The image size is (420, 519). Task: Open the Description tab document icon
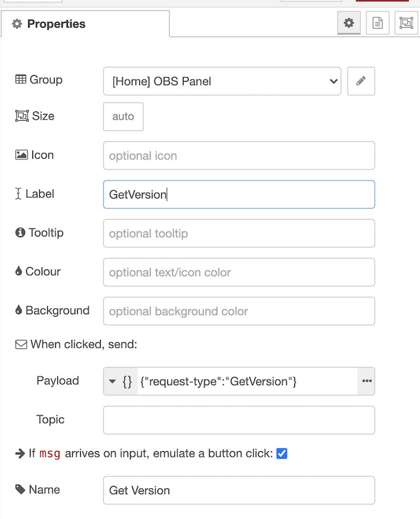[x=377, y=23]
